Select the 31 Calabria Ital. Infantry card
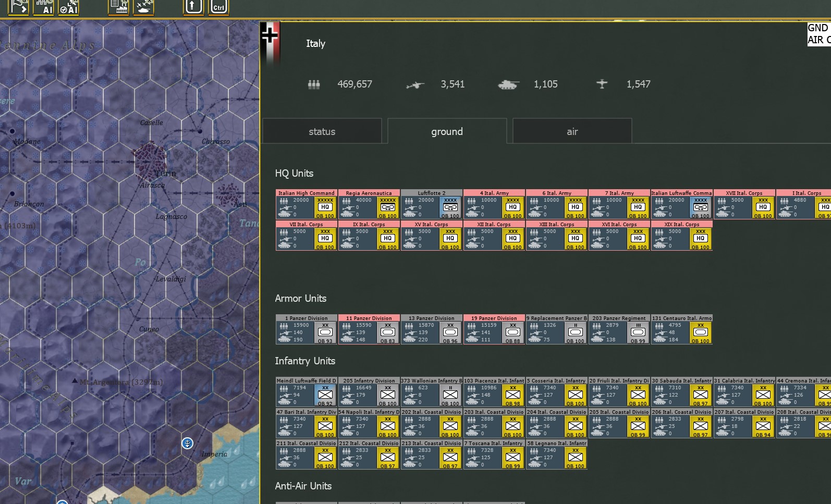This screenshot has width=831, height=504. click(744, 392)
